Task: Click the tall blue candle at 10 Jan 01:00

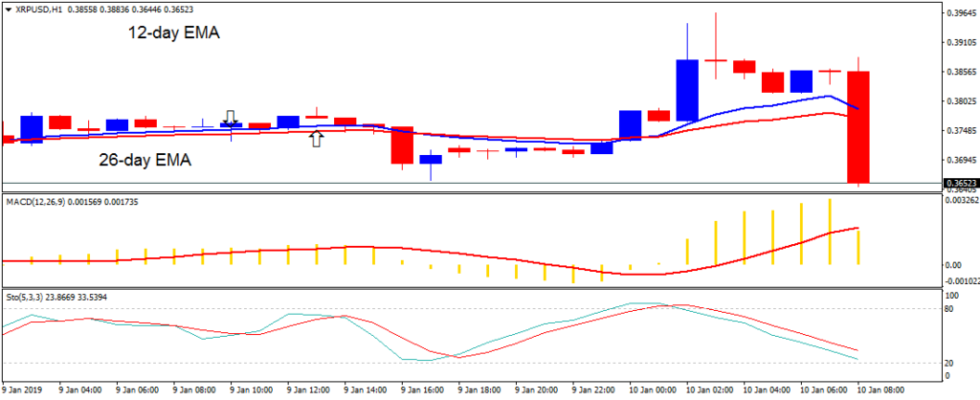Action: coord(687,90)
